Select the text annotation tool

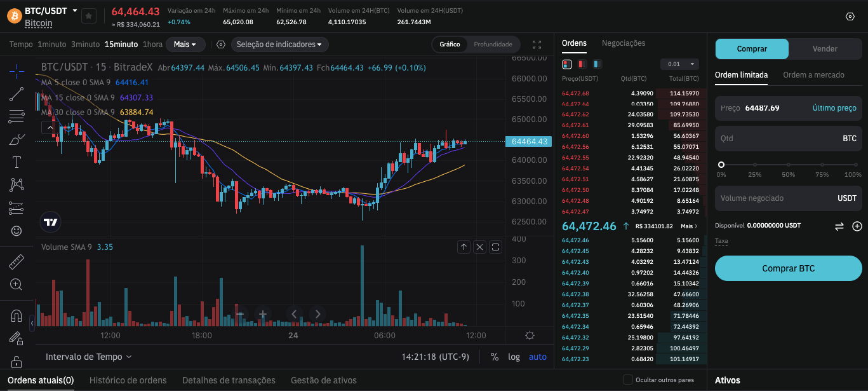pos(17,162)
